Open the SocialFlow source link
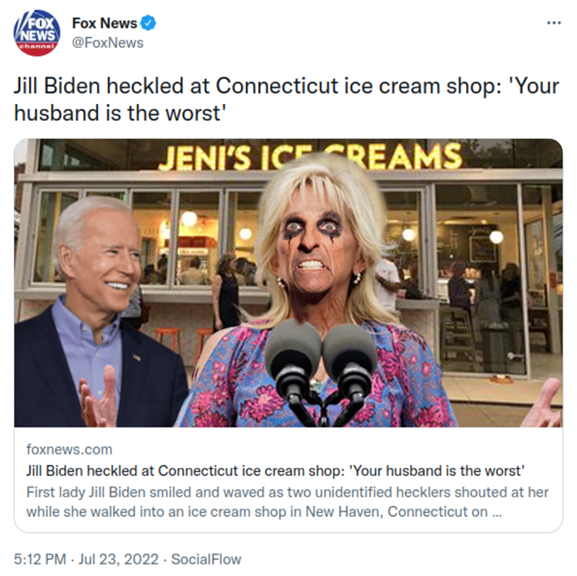Screen dimensions: 577x576 [x=206, y=559]
